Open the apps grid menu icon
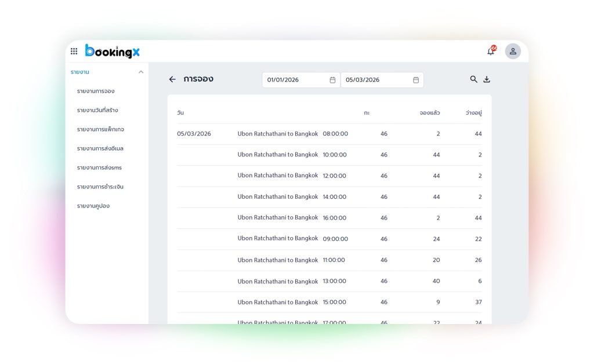Viewport: 594px width, 364px height. pos(74,51)
